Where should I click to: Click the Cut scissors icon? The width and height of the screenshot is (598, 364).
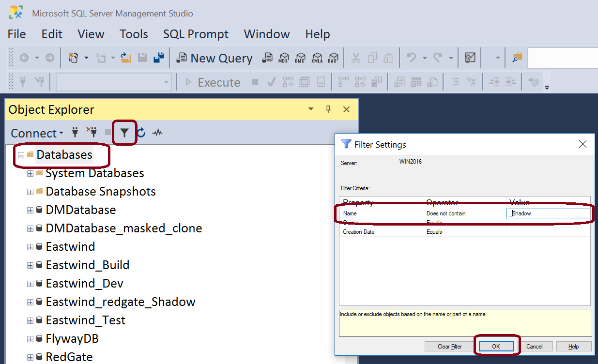356,58
